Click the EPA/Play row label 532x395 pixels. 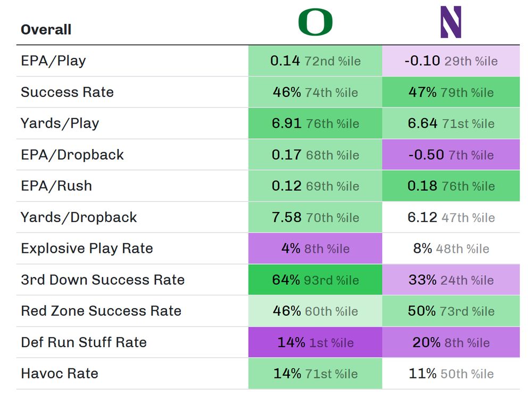(x=53, y=61)
